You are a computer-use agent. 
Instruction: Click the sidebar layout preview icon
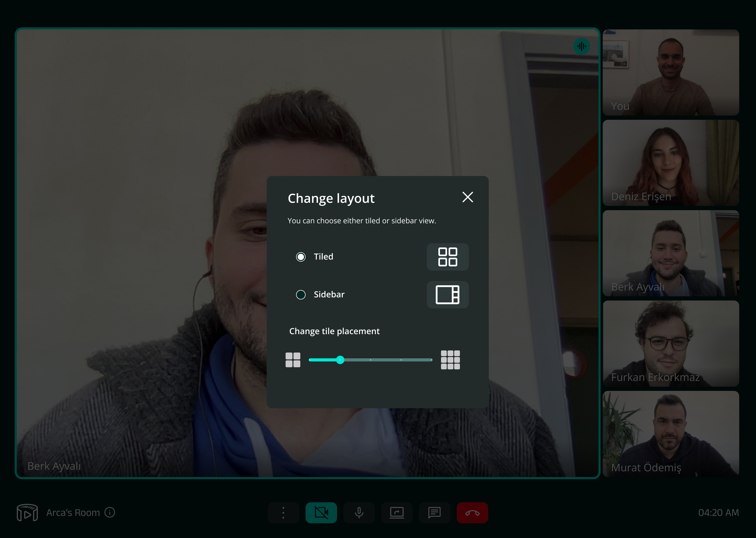[x=448, y=294]
